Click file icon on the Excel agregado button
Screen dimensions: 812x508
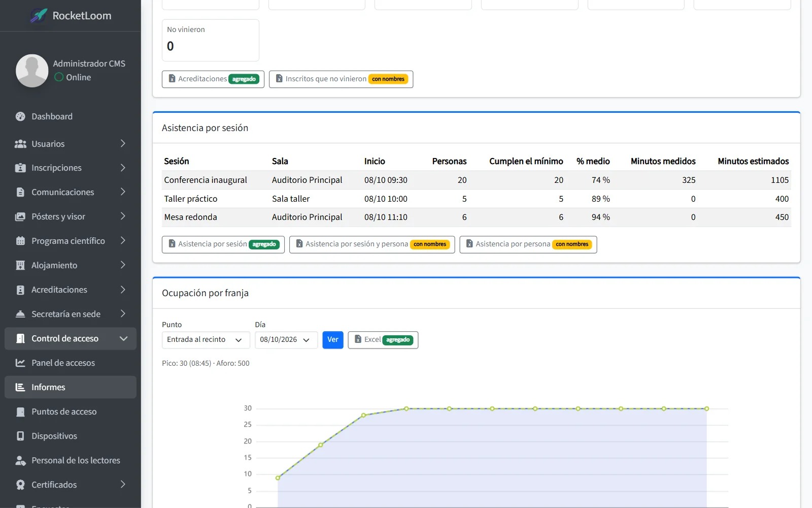coord(358,339)
